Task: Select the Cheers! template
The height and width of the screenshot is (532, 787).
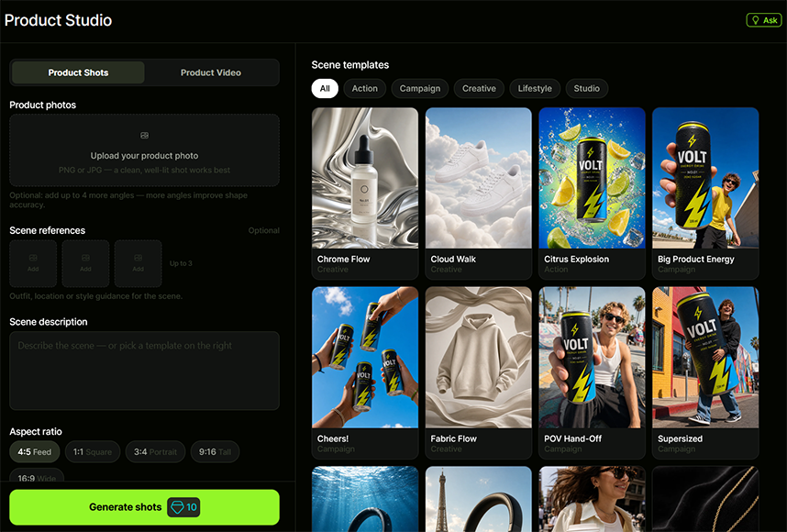Action: (365, 373)
